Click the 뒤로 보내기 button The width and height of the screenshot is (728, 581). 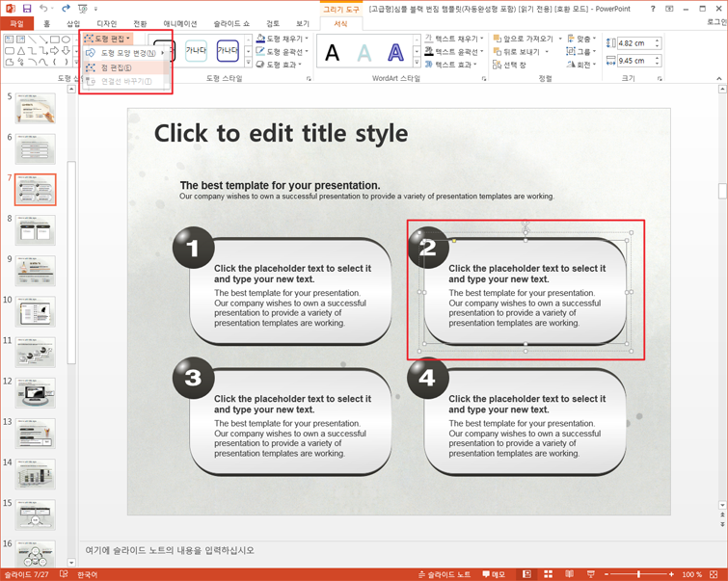(517, 51)
